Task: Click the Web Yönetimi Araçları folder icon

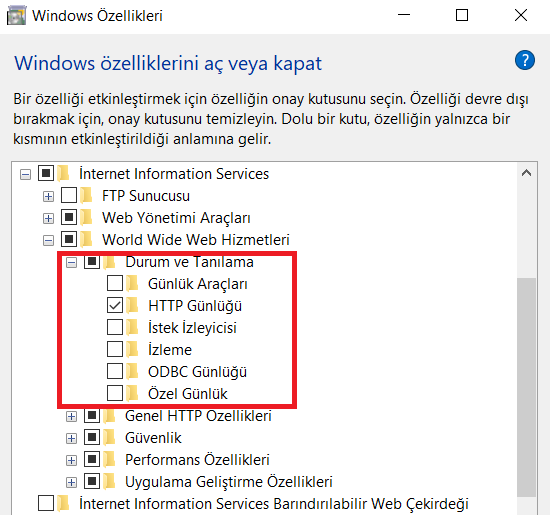Action: (x=86, y=218)
